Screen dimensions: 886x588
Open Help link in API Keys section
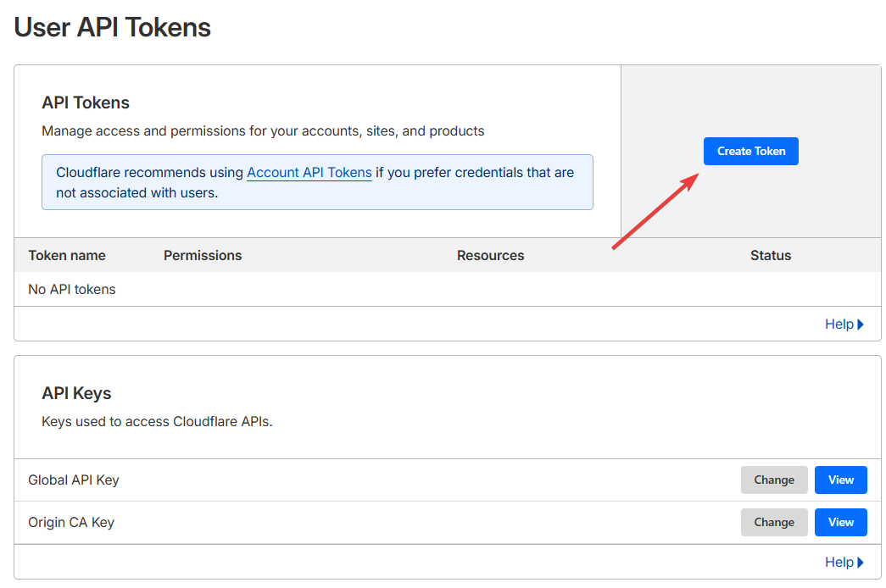pos(839,562)
